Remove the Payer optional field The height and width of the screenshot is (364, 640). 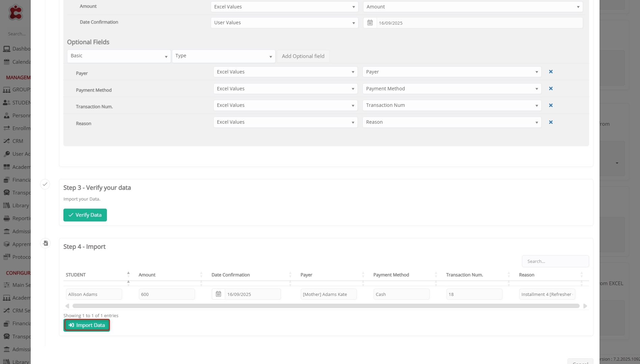551,72
